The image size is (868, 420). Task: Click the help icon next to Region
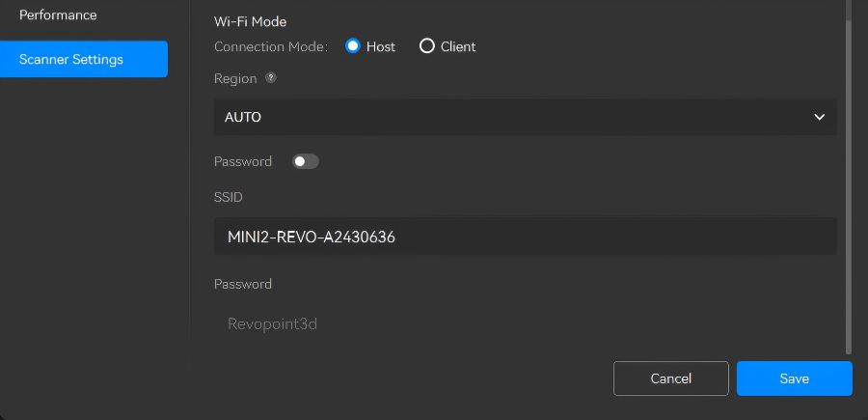click(271, 78)
